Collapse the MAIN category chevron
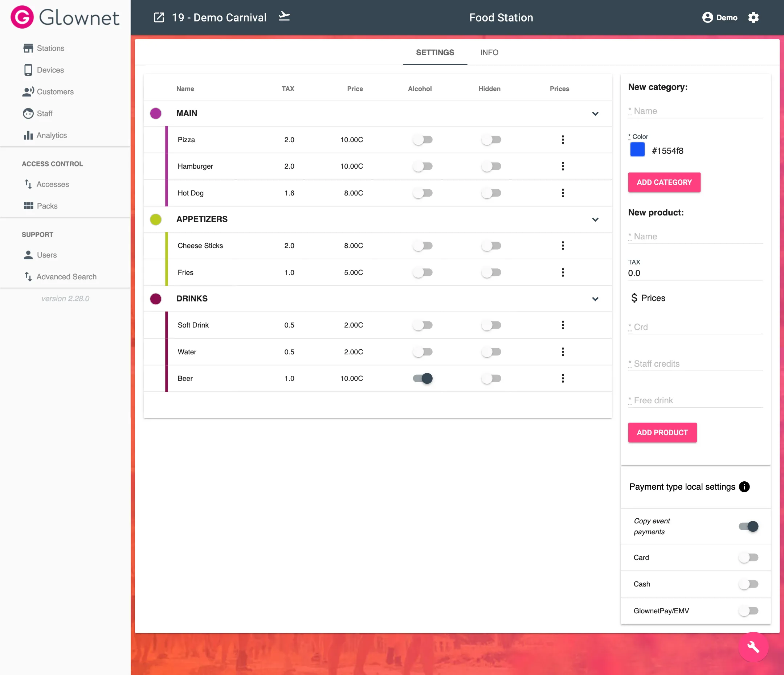 [595, 114]
